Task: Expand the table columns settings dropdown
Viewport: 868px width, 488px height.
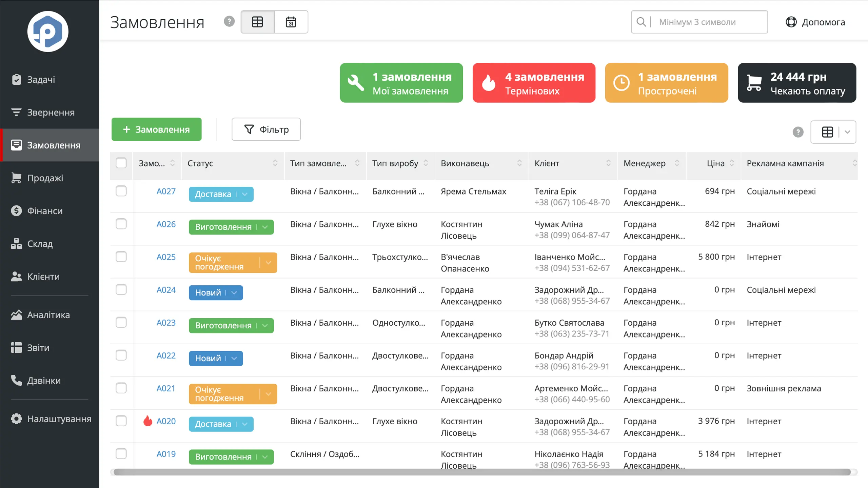Action: [847, 132]
